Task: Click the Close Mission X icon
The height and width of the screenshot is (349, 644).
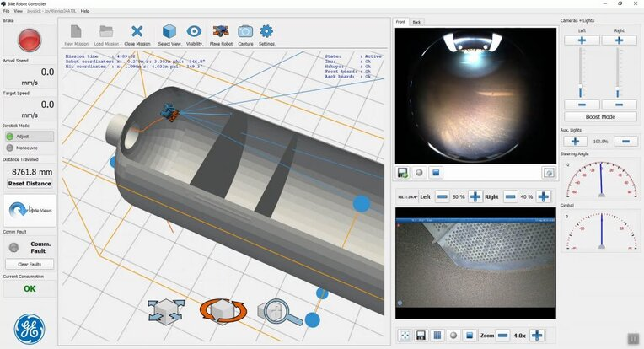Action: [x=137, y=32]
